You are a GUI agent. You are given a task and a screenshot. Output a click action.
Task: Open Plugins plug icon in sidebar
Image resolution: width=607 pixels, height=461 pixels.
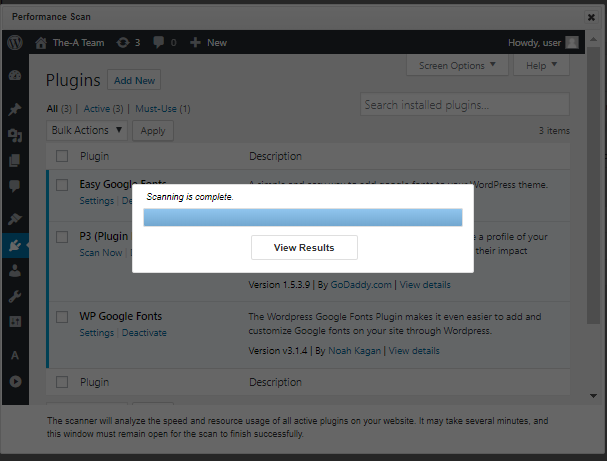point(15,245)
